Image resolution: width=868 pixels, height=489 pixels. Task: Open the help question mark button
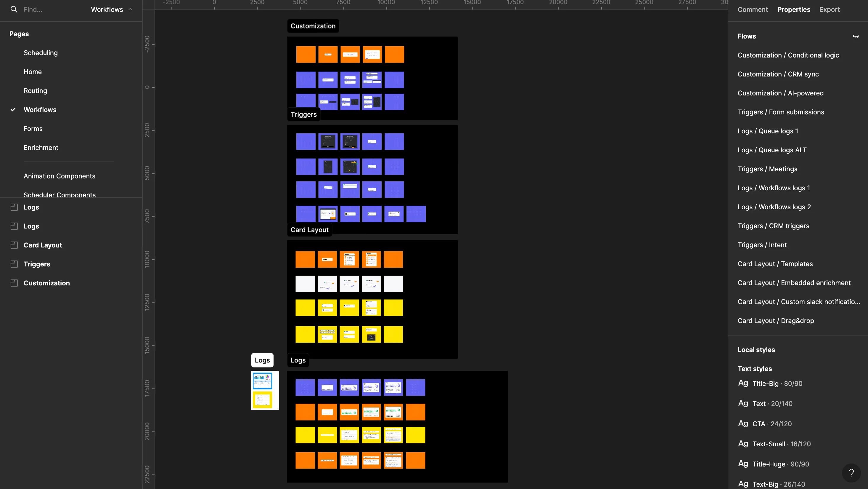(851, 473)
